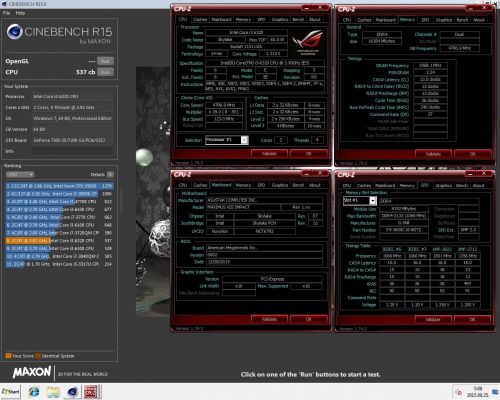The width and height of the screenshot is (500, 400).
Task: Open the Help menu in Cinebench
Action: point(20,13)
